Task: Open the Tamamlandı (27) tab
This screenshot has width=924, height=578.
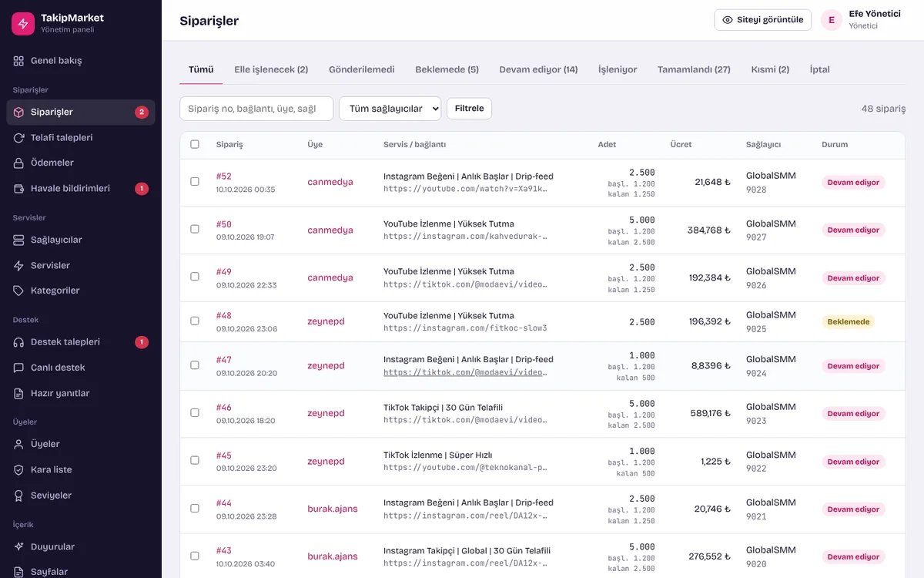Action: point(694,69)
